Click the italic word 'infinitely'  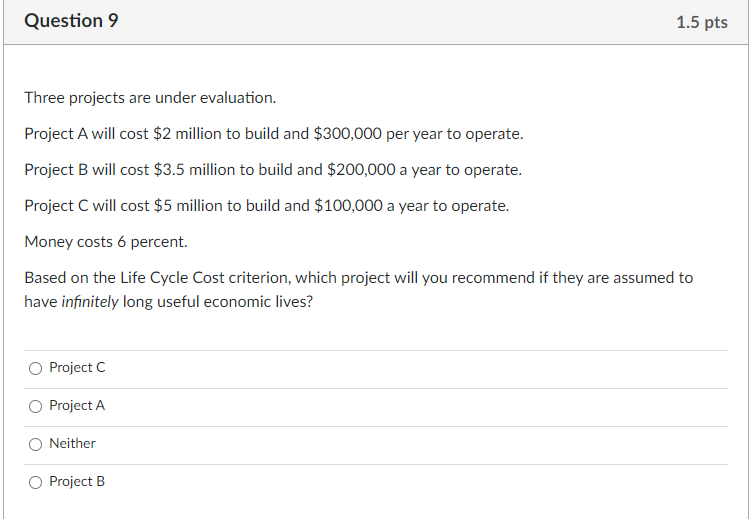coord(90,302)
